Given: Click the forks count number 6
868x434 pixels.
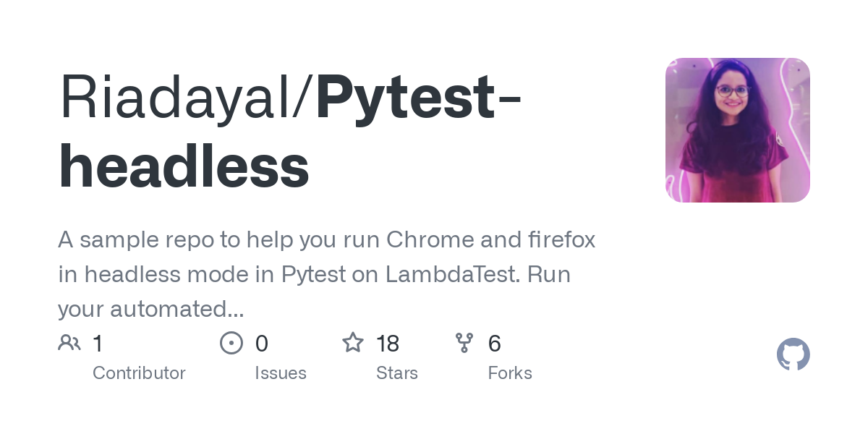Looking at the screenshot, I should 495,344.
